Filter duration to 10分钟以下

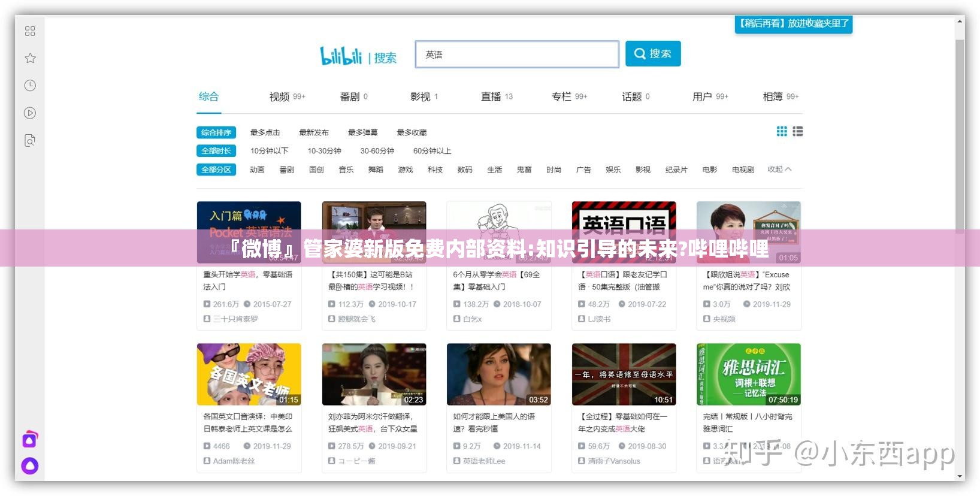(269, 151)
